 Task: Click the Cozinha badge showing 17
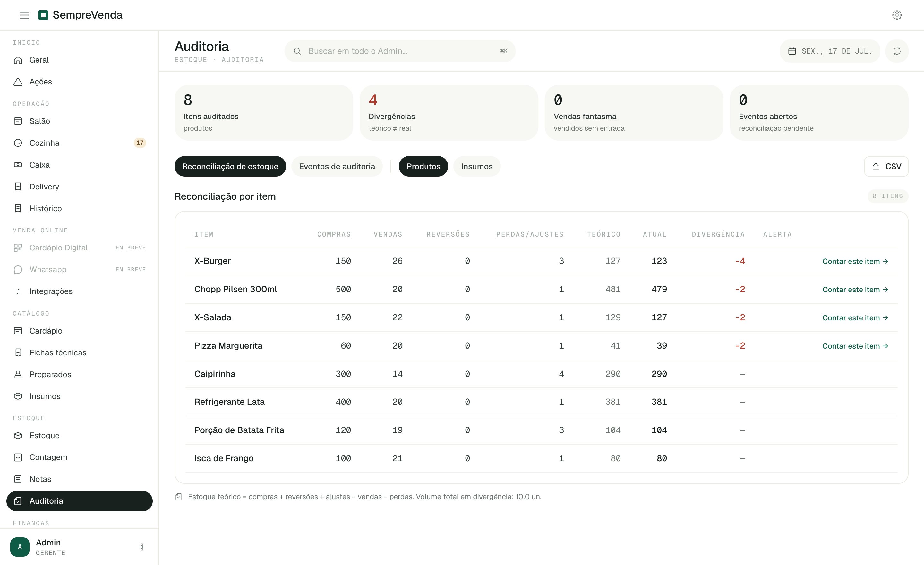(140, 143)
